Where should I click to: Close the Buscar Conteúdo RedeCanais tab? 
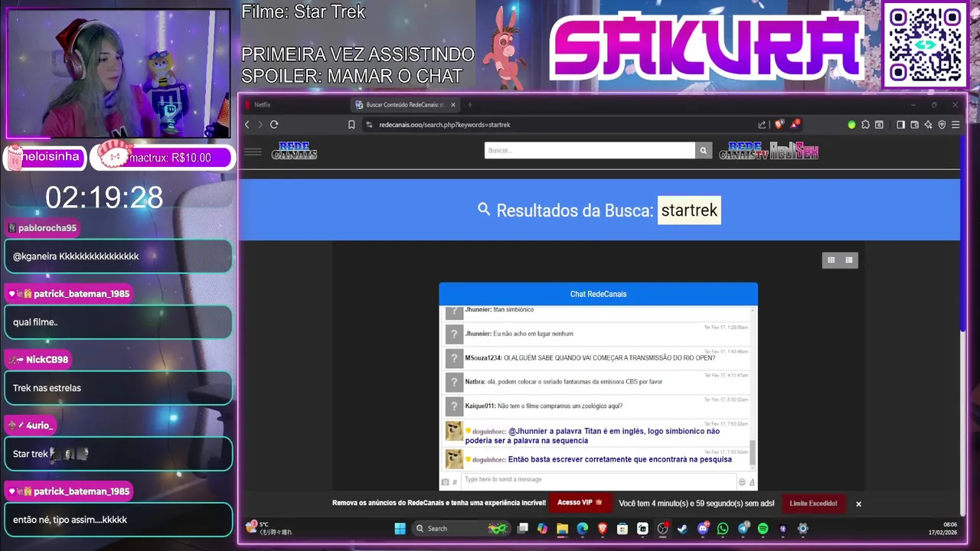(453, 105)
